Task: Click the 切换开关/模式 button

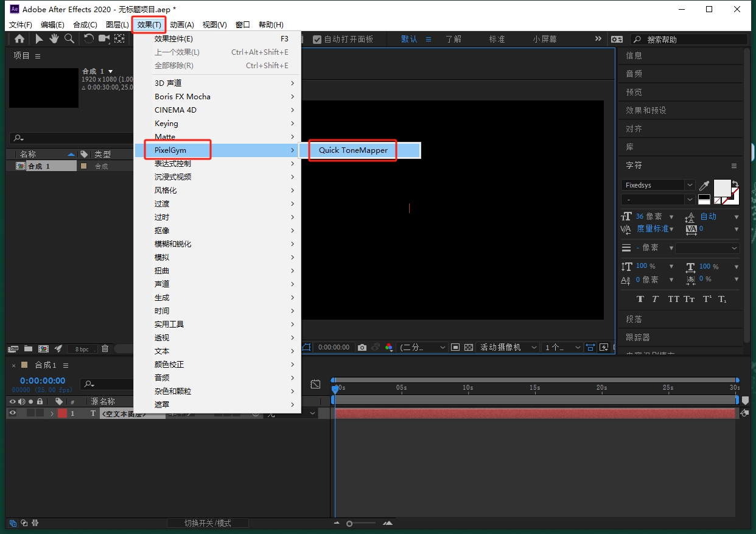Action: pos(208,523)
